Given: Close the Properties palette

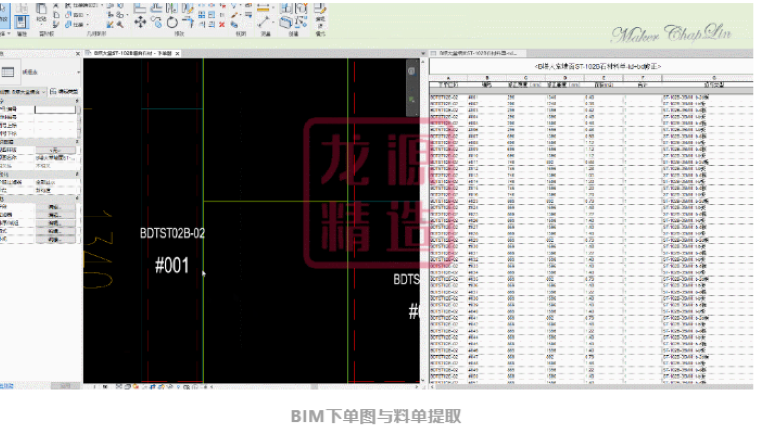Looking at the screenshot, I should point(78,54).
